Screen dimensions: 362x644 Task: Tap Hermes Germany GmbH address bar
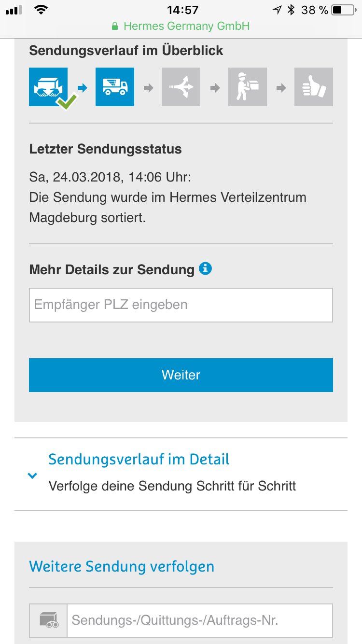click(186, 26)
